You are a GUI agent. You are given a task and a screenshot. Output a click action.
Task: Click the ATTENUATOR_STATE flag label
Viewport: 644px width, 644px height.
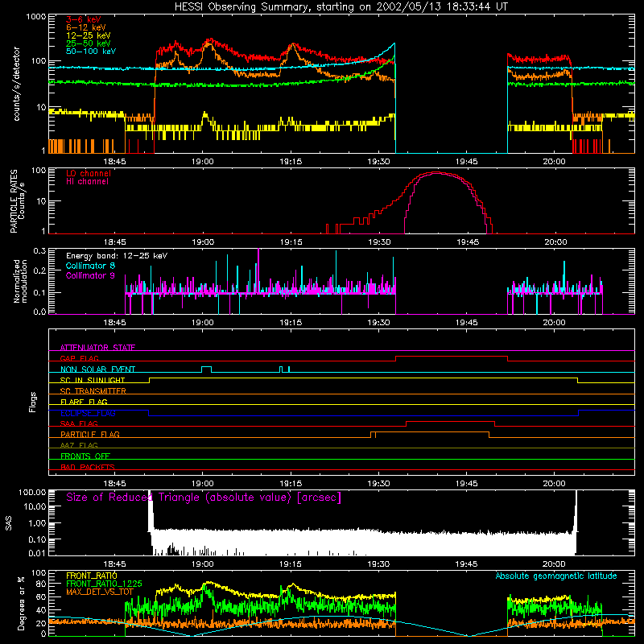pos(97,348)
